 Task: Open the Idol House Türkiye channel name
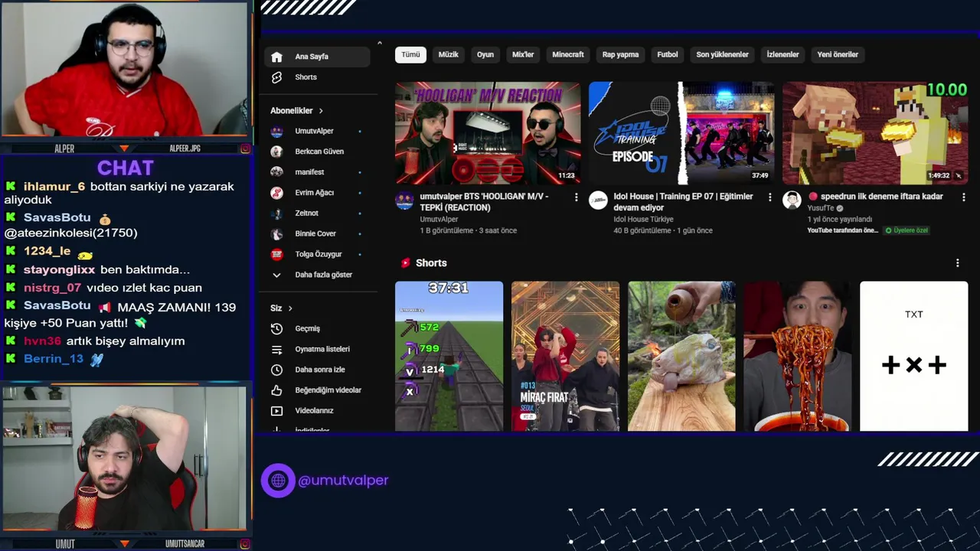click(643, 219)
